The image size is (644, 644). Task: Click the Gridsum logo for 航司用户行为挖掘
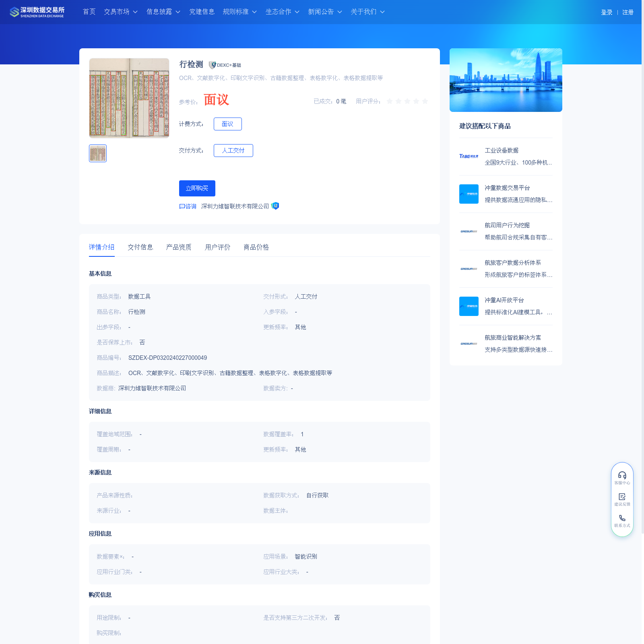point(469,231)
